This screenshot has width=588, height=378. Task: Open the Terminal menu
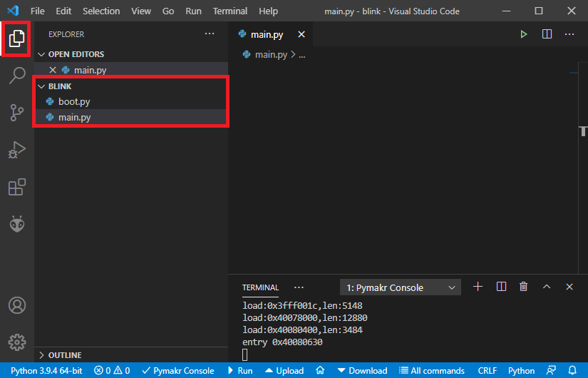click(x=230, y=11)
